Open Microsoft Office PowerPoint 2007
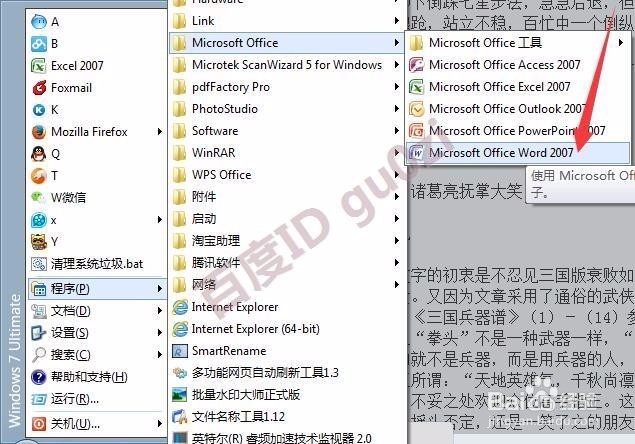Viewport: 635px width, 444px height. (x=518, y=131)
